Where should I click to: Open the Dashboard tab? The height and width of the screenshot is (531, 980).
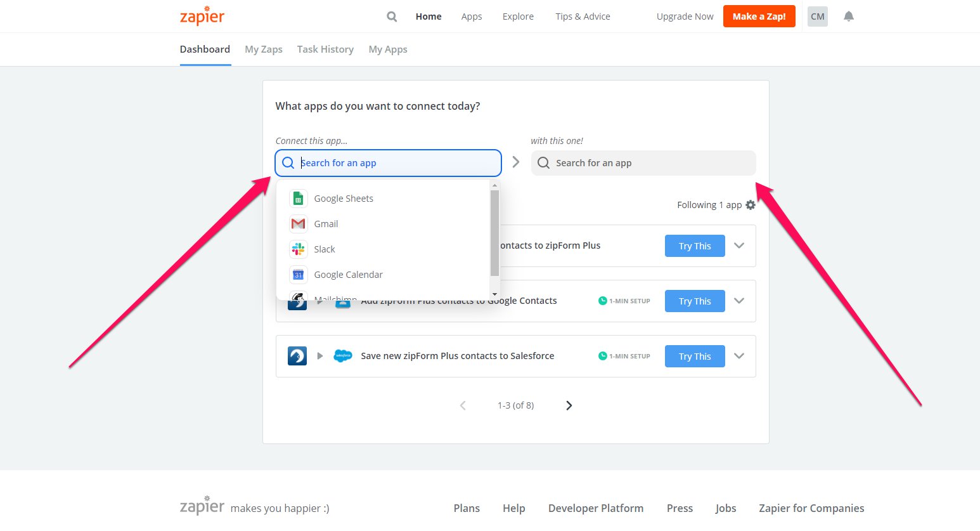click(205, 49)
